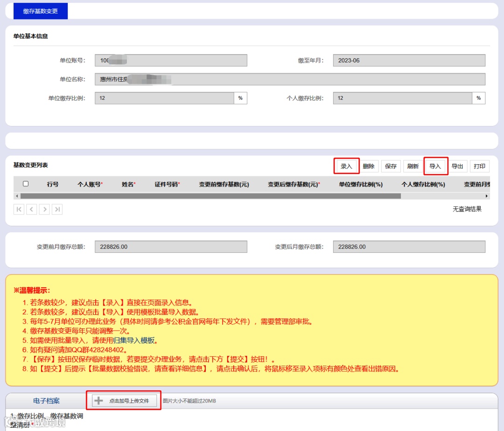Click the 保存 button
Viewport: 504px width, 431px height.
click(x=391, y=167)
